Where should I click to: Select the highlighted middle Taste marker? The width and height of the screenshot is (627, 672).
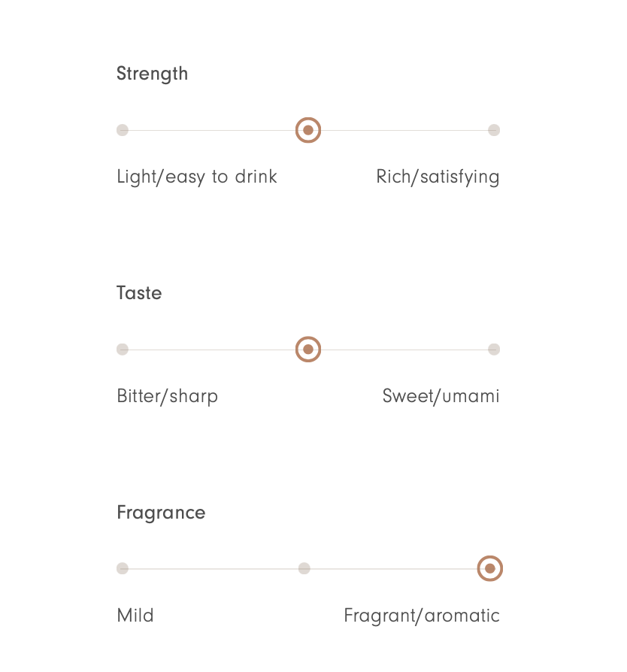click(308, 350)
